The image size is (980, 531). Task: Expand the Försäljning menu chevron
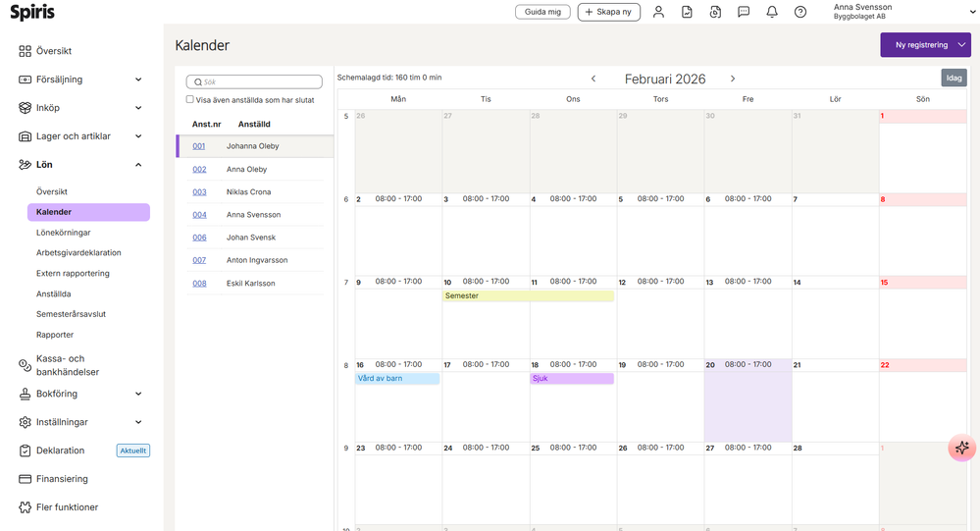138,80
